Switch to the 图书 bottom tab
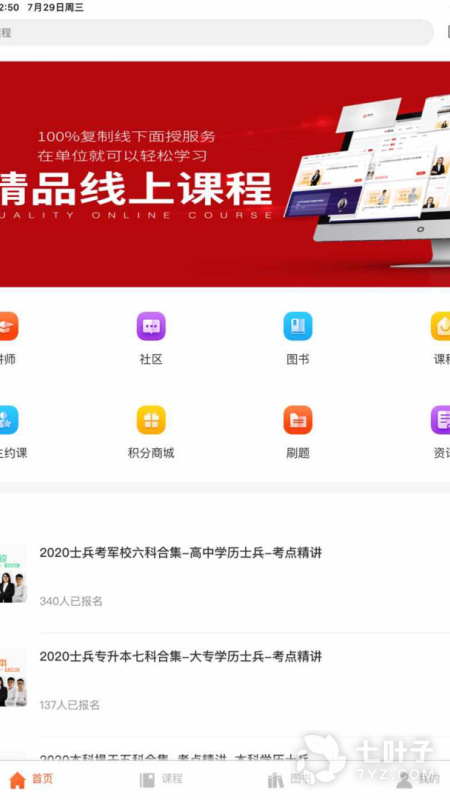 (x=290, y=779)
